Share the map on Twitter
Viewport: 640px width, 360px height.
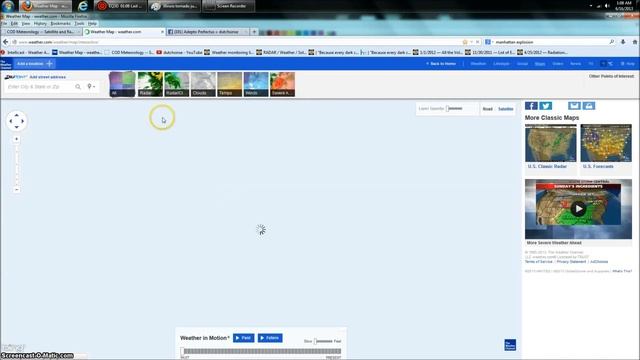tap(546, 106)
